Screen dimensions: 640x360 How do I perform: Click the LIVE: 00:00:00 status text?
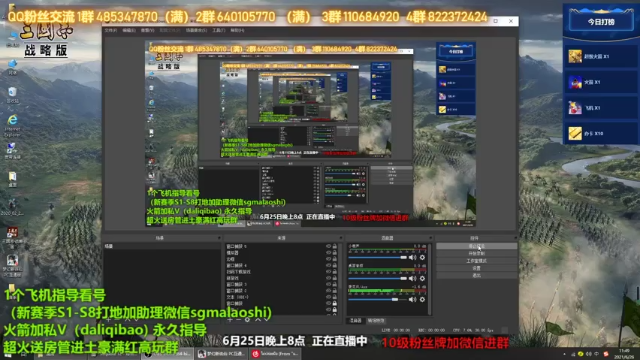pyautogui.click(x=396, y=330)
